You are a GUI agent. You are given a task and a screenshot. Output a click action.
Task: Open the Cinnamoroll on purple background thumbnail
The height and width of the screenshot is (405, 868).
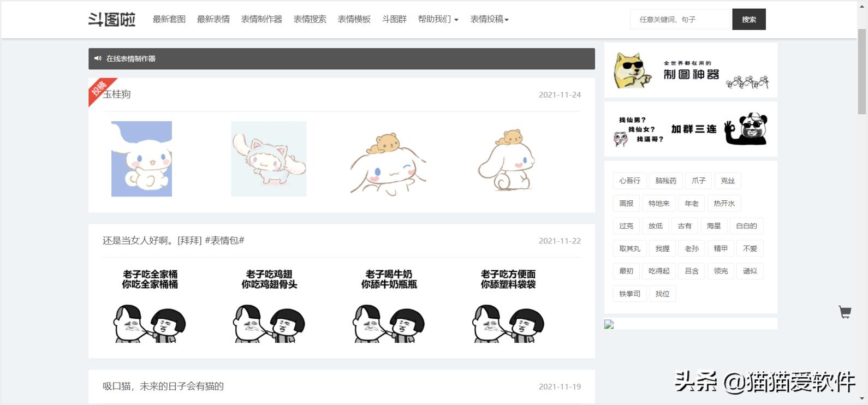click(141, 159)
